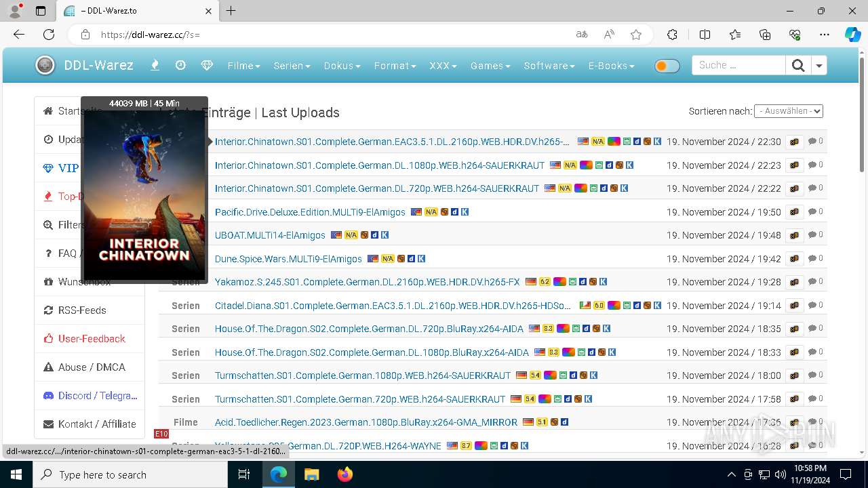Open Interior.Chinatown 1080p SAUERKRAUT release link
This screenshot has height=488, width=868.
pos(380,165)
